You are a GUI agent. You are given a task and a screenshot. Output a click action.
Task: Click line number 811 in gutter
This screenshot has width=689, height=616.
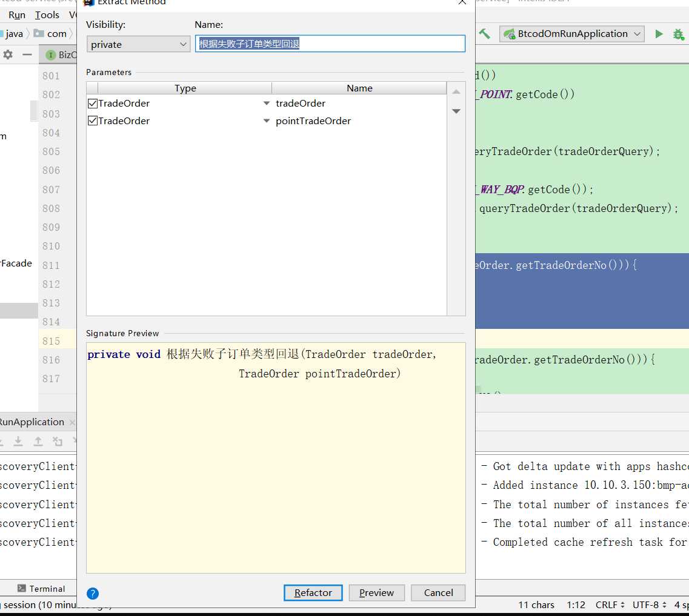coord(51,265)
